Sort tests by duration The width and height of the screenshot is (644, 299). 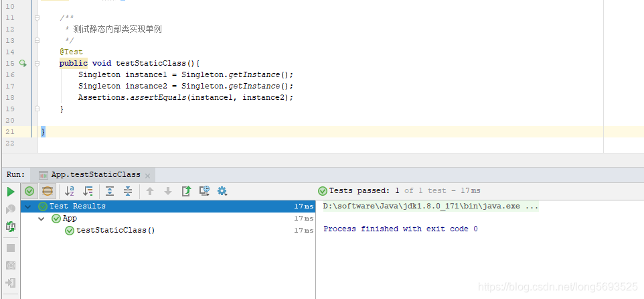click(88, 191)
